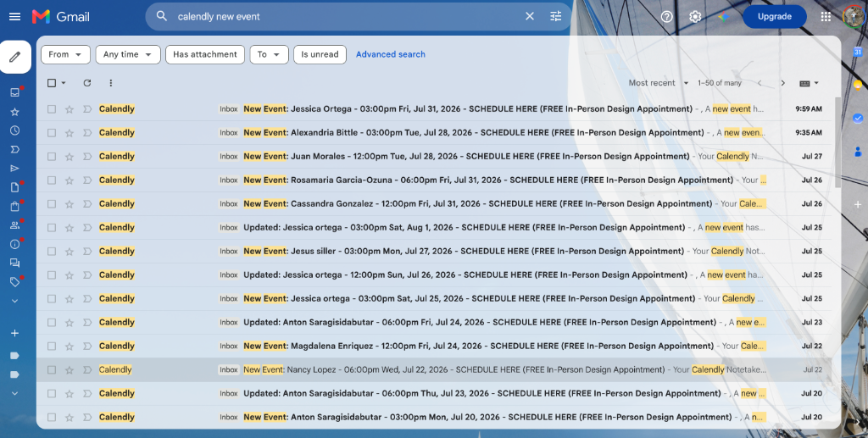Screen dimensions: 868x438
Task: Get add-ons with side panel plus icon
Action: pyautogui.click(x=858, y=205)
